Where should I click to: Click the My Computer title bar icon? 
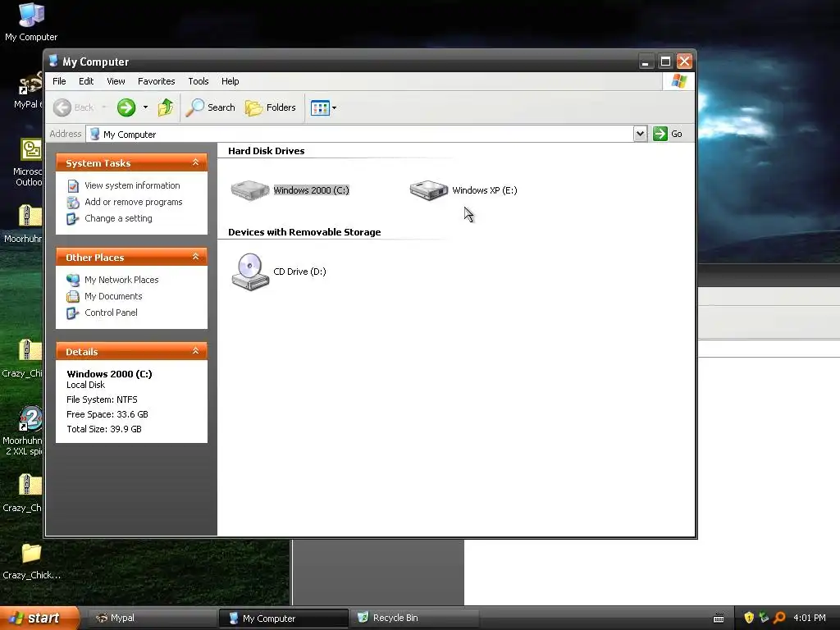[x=53, y=61]
